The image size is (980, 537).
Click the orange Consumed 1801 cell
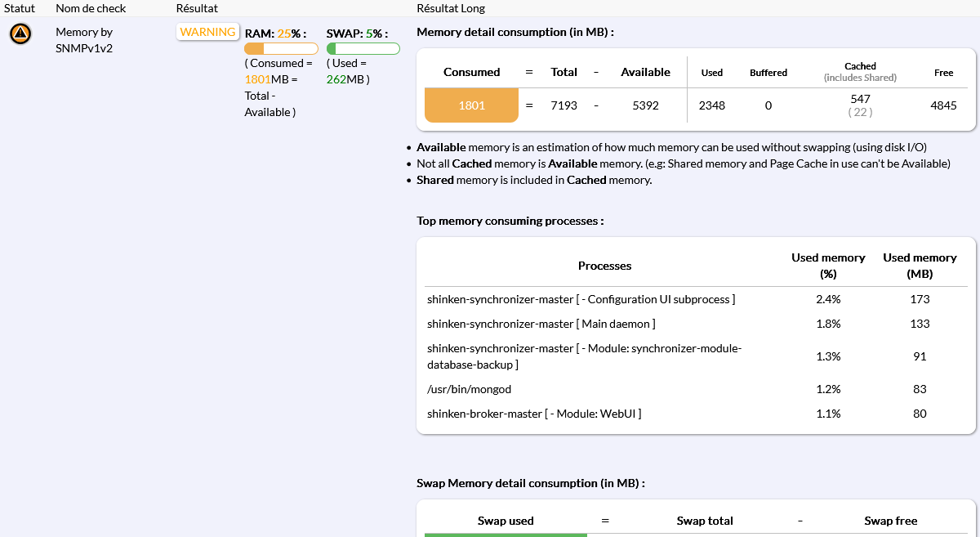tap(471, 105)
